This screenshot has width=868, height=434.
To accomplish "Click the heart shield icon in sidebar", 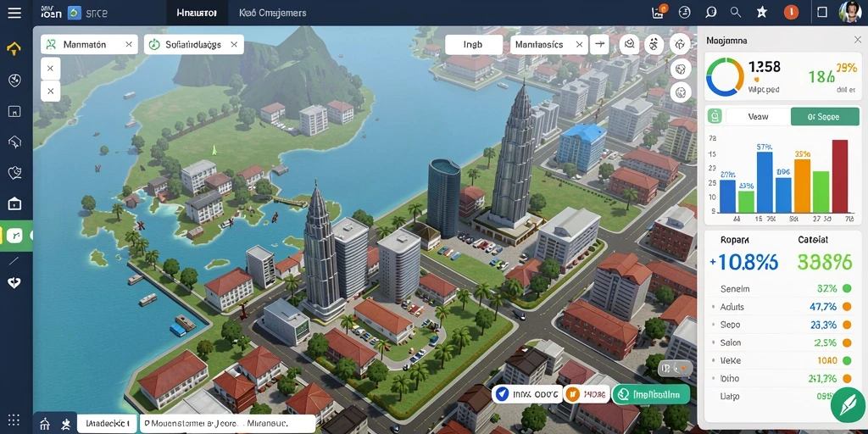I will point(14,173).
